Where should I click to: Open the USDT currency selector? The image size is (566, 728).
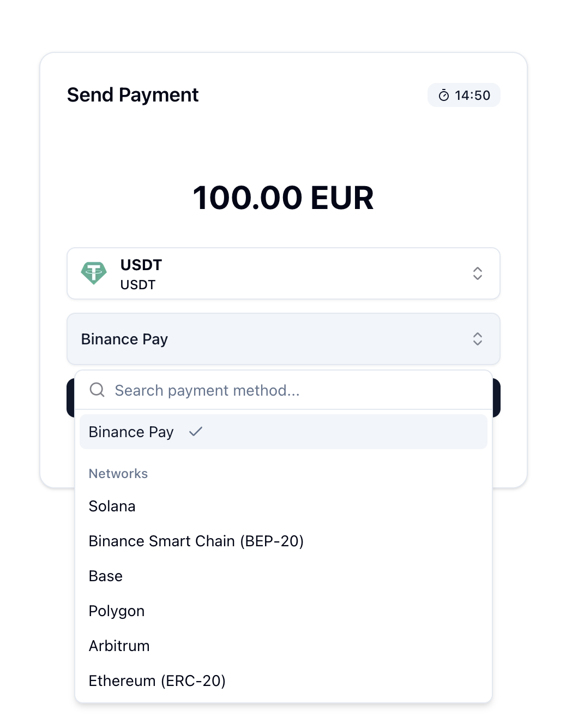[283, 273]
